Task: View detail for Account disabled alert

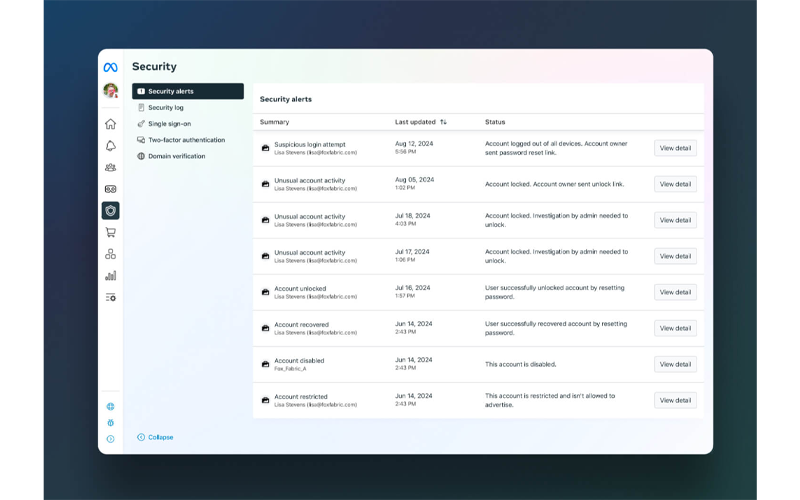Action: coord(675,364)
